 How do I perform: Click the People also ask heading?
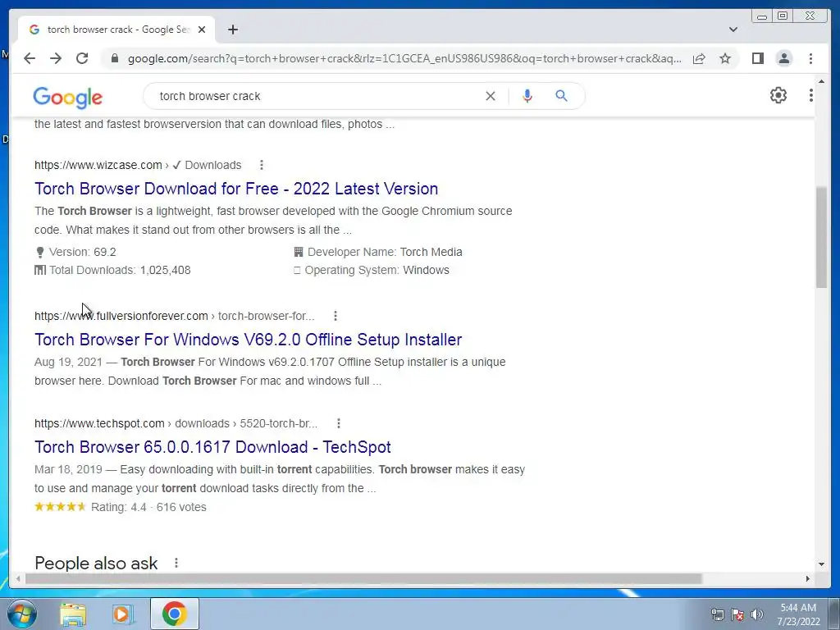(x=96, y=564)
